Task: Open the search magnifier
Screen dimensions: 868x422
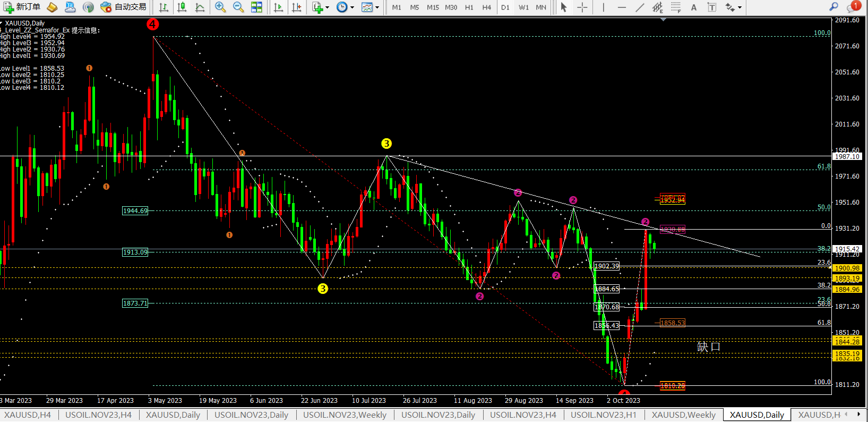Action: click(x=833, y=7)
